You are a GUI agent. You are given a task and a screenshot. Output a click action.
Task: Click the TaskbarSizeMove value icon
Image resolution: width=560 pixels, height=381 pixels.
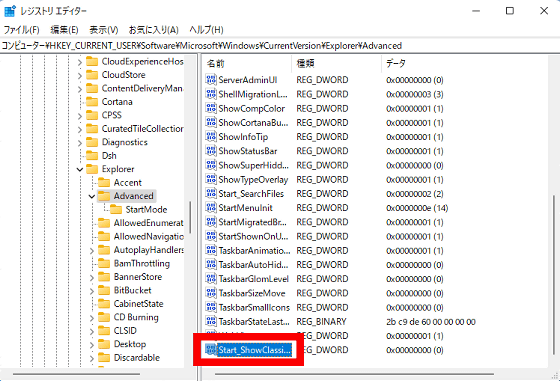211,293
